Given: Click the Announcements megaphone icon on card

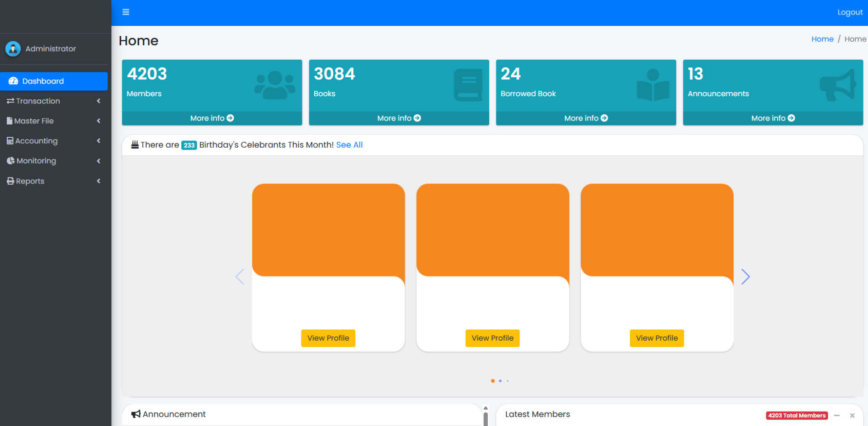Looking at the screenshot, I should (x=838, y=84).
